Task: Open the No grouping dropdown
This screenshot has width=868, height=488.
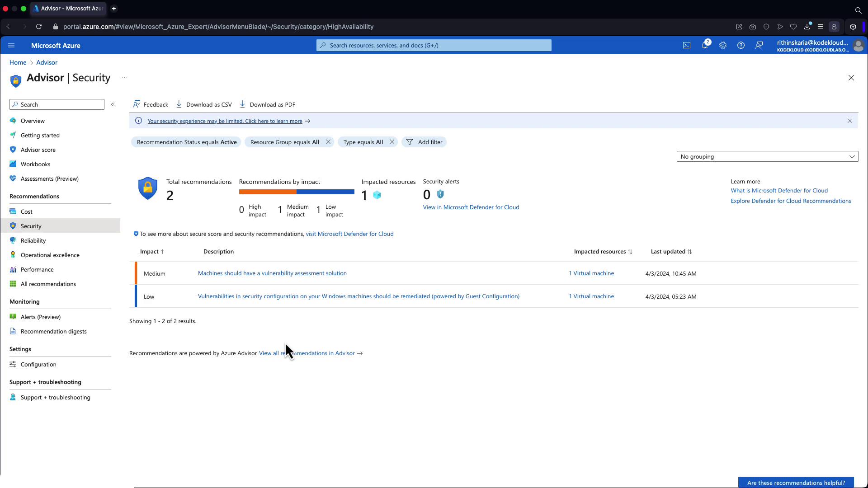Action: pos(767,156)
